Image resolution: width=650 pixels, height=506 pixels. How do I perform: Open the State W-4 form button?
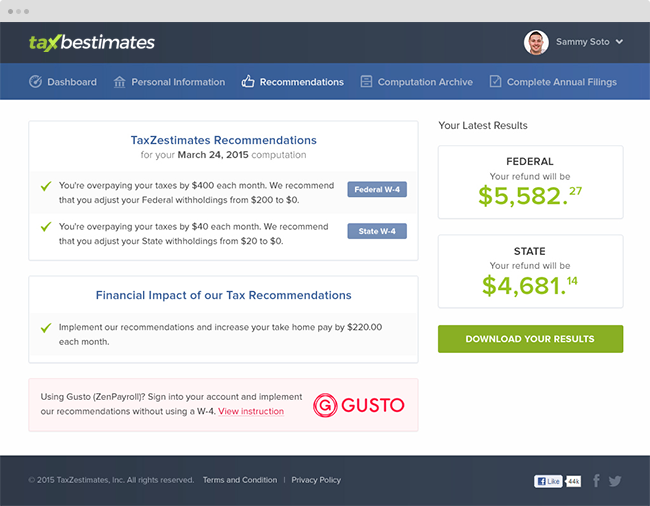377,231
